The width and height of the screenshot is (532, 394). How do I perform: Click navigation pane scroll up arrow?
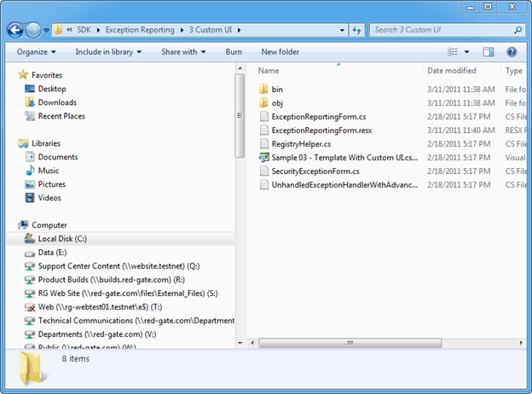pyautogui.click(x=240, y=68)
